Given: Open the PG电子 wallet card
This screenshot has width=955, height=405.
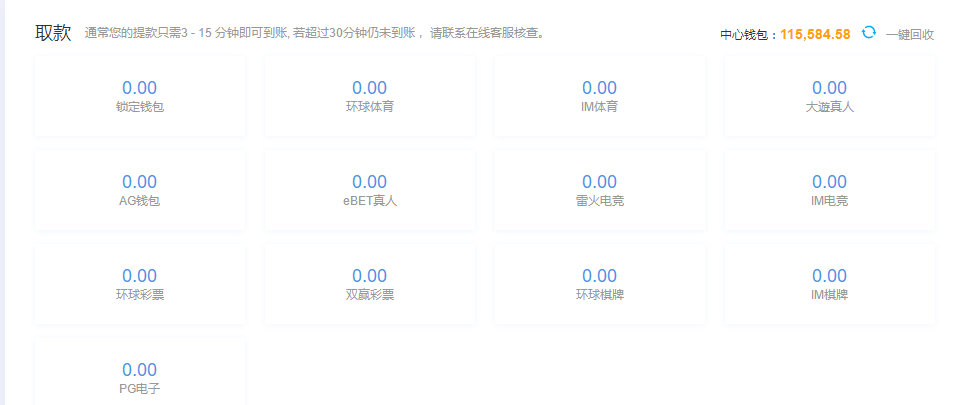Looking at the screenshot, I should click(x=140, y=372).
